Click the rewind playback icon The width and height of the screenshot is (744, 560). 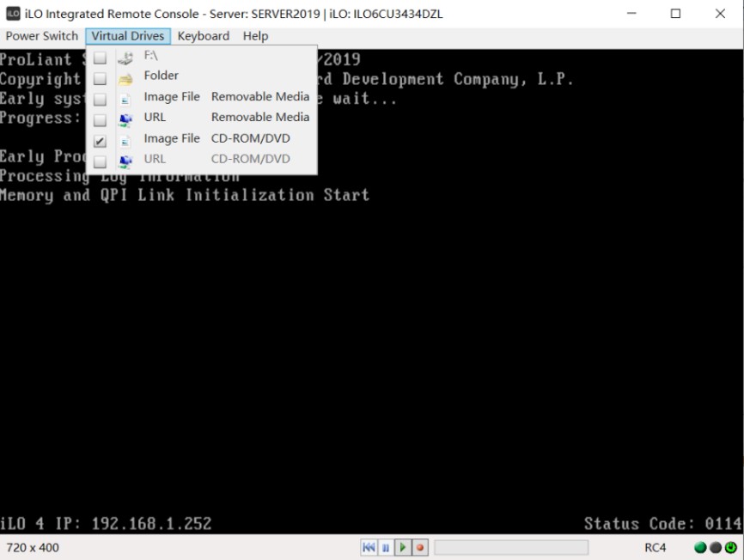pyautogui.click(x=369, y=547)
